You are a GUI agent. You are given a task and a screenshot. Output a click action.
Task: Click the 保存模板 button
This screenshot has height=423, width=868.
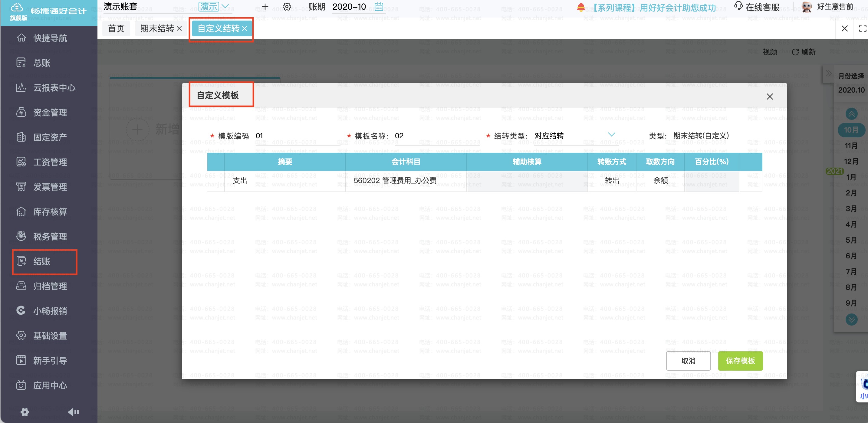coord(740,361)
